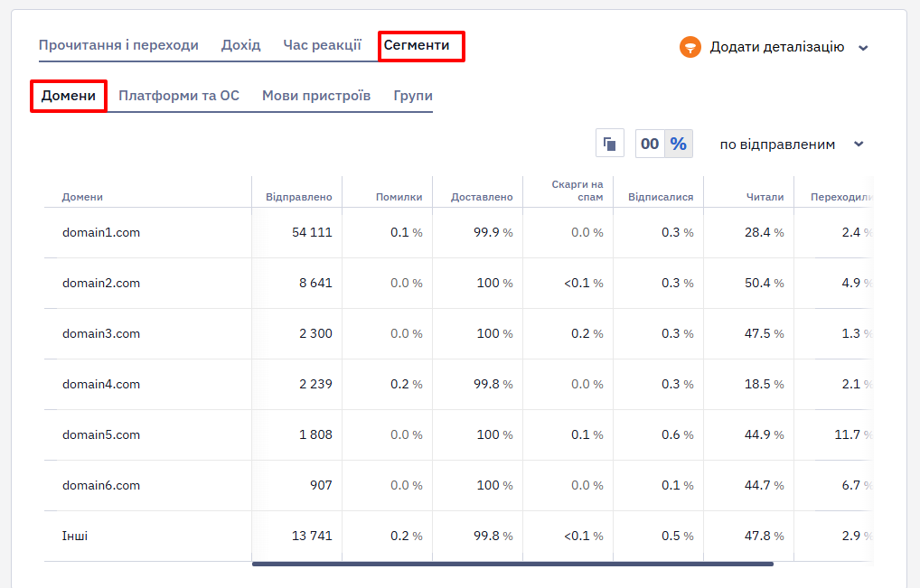Switch to 'Платформи та ОС' sub-tab

point(179,96)
